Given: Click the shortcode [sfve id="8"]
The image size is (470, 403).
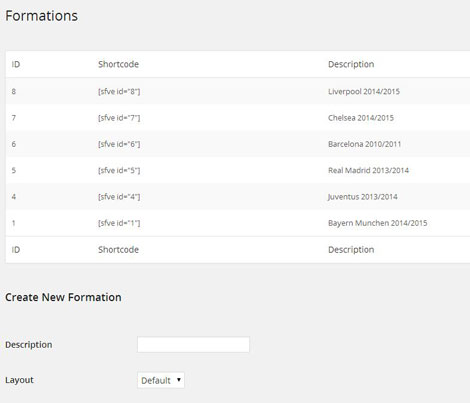Looking at the screenshot, I should tap(119, 91).
